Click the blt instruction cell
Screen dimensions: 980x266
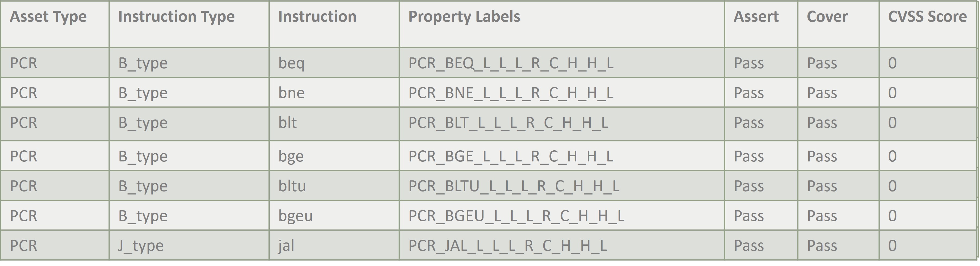288,123
